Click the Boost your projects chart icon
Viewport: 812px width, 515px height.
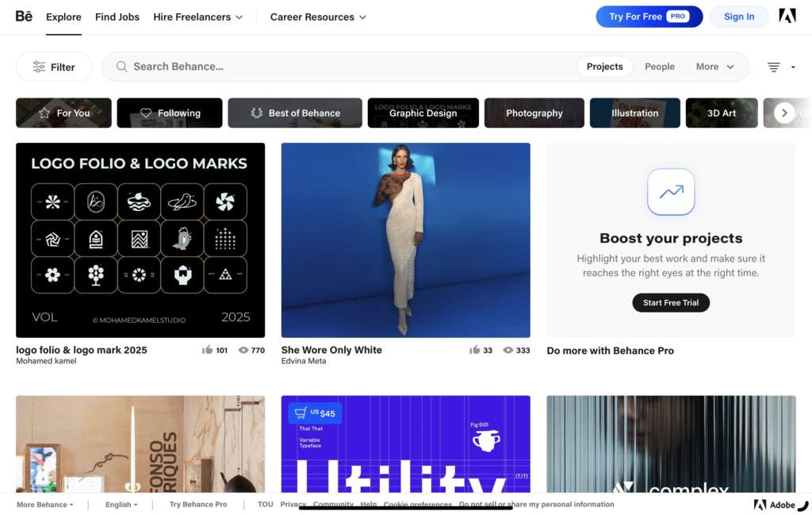(x=671, y=192)
